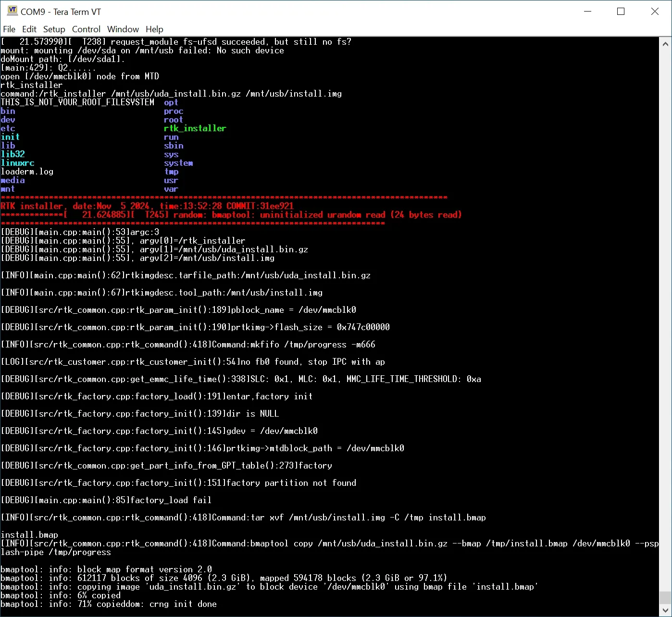Click the green 'rtk_installer' directory entry
Viewport: 672px width, 617px height.
tap(195, 128)
